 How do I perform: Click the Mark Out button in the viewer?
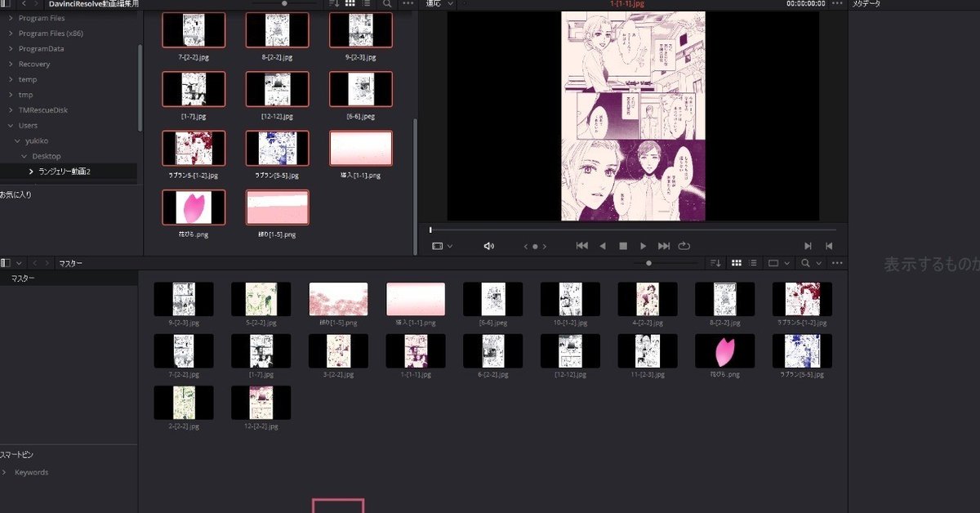pyautogui.click(x=829, y=246)
